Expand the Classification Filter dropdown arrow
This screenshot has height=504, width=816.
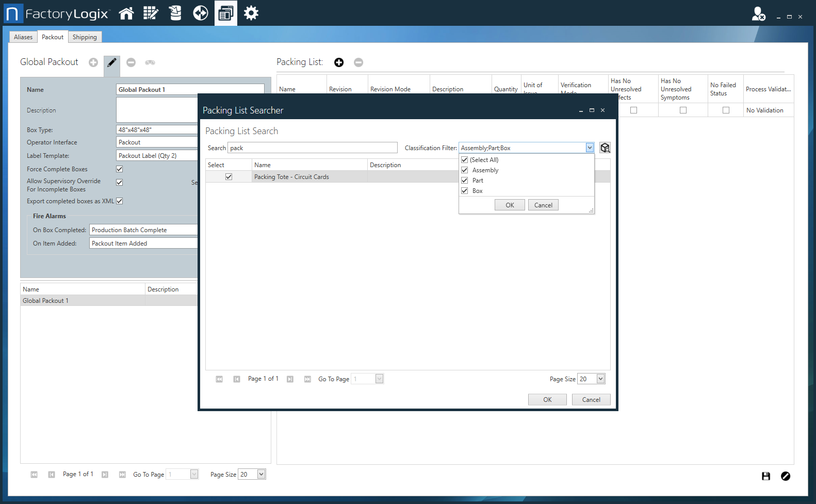590,148
